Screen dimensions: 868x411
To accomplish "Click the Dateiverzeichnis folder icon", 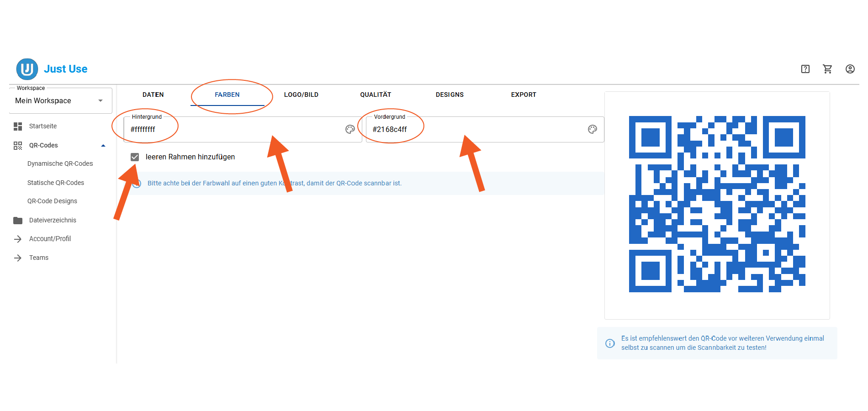I will tap(18, 221).
